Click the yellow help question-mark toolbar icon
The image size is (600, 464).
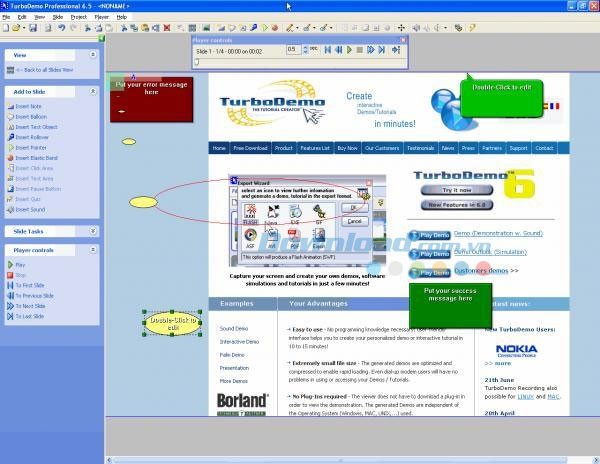473,28
